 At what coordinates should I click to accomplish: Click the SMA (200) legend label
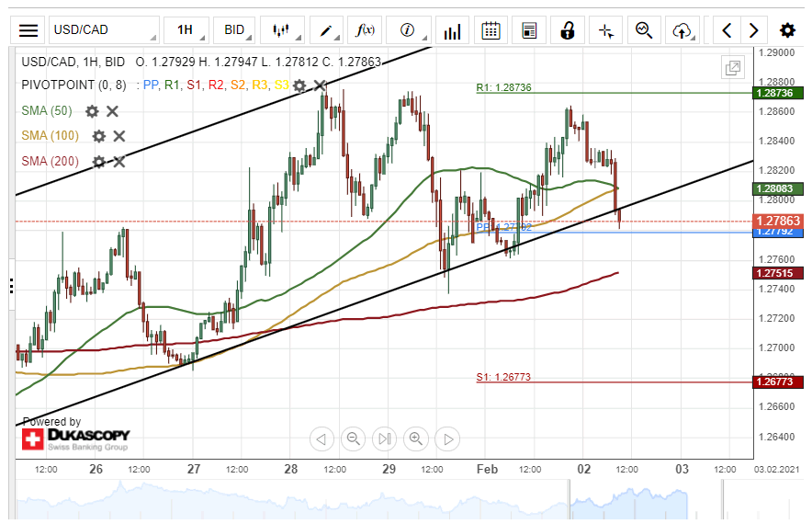point(50,162)
